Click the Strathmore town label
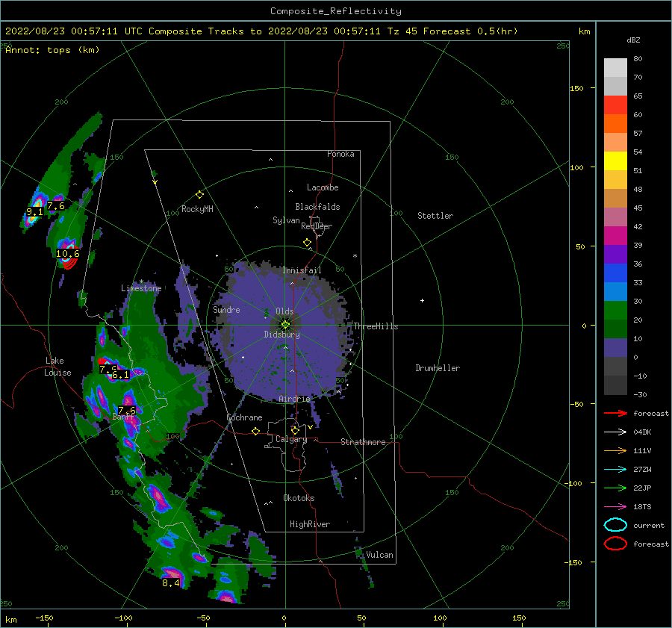 tap(363, 442)
